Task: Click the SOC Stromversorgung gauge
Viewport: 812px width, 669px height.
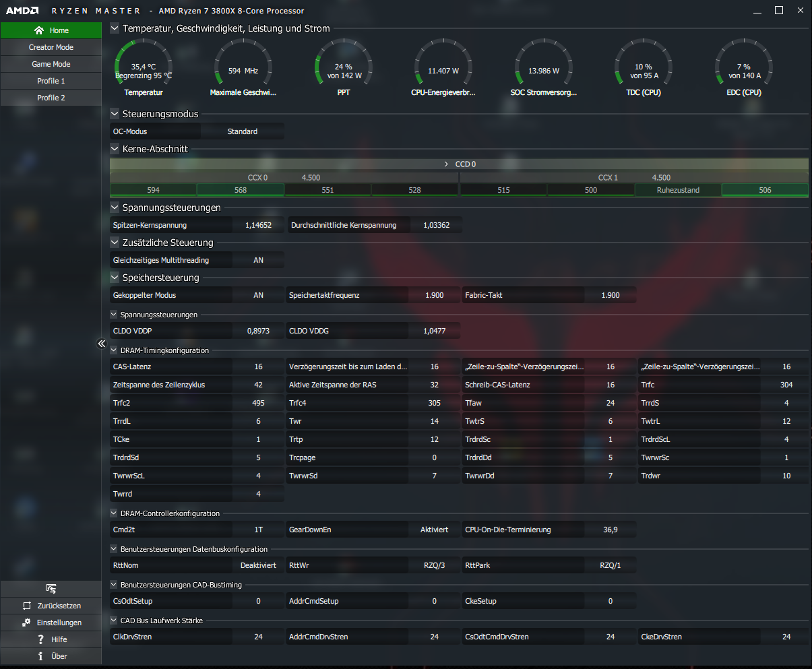Action: (544, 67)
